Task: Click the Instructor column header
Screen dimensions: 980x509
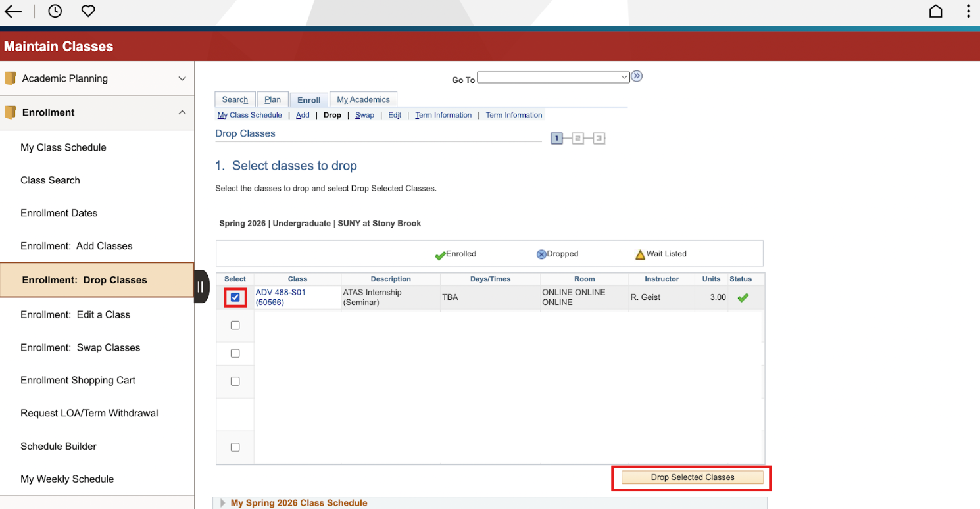Action: click(x=662, y=279)
